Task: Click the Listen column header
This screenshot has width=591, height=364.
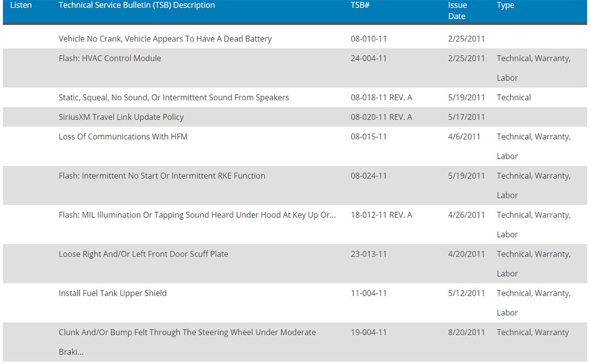Action: click(21, 5)
